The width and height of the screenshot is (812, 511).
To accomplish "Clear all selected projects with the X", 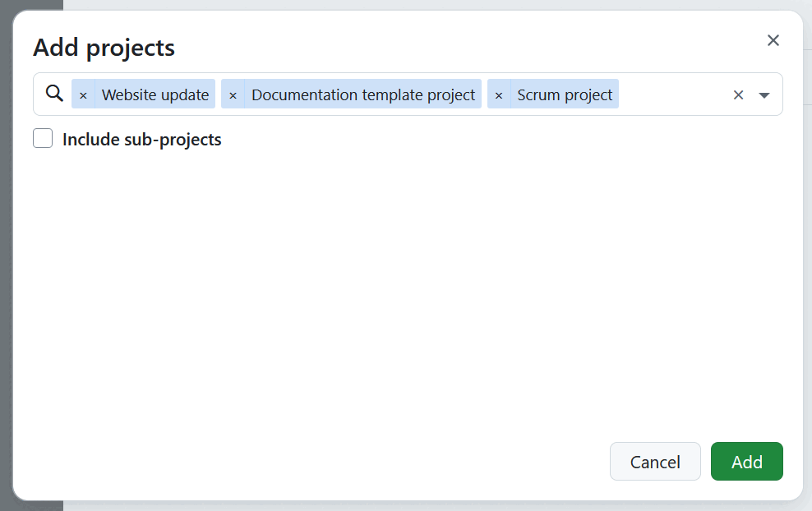I will point(738,94).
